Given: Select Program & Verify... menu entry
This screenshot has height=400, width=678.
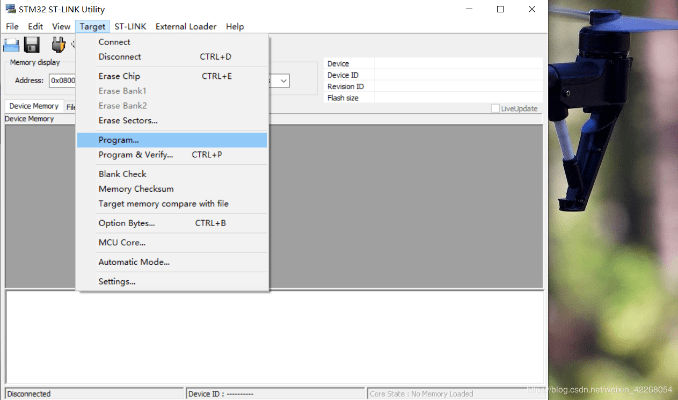Looking at the screenshot, I should click(x=135, y=155).
